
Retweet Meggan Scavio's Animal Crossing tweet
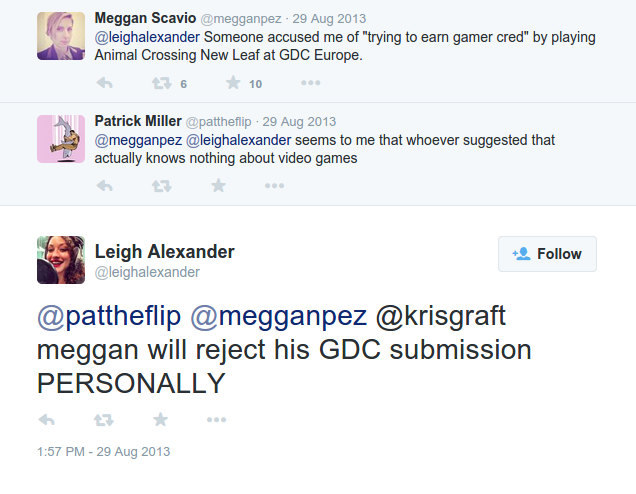pos(161,84)
